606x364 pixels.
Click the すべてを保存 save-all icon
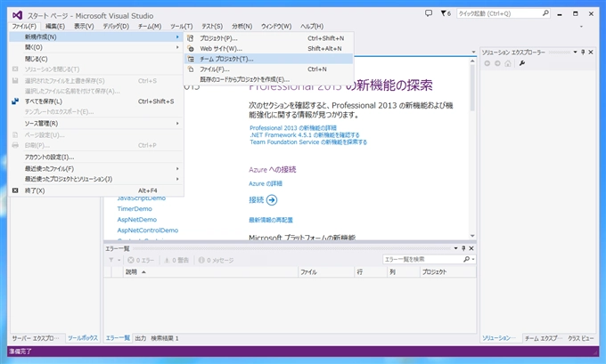pyautogui.click(x=15, y=101)
